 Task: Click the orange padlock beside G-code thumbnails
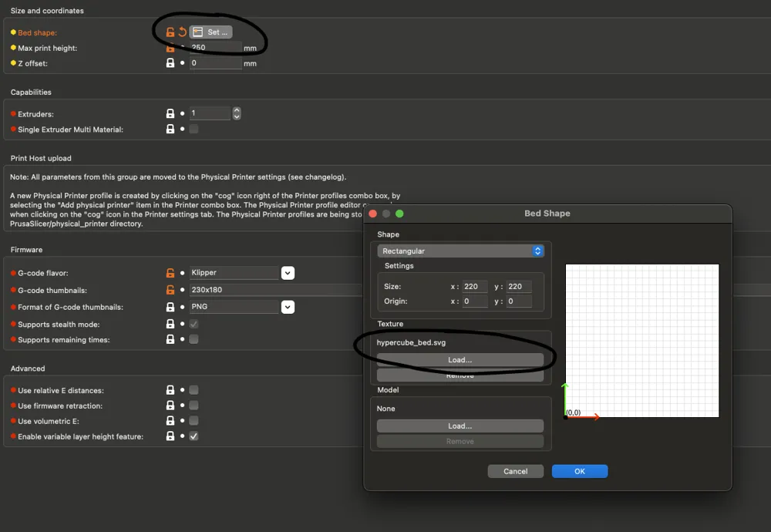(170, 290)
